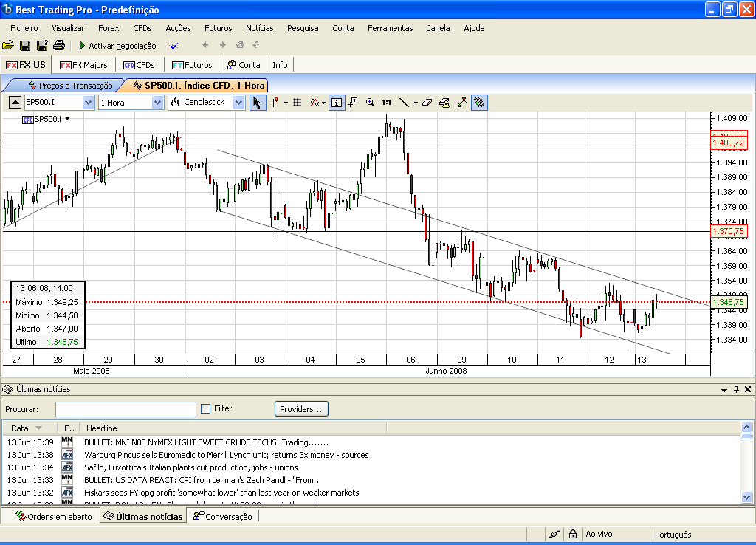Open the Ferramentas menu
The height and width of the screenshot is (545, 756).
pos(390,28)
